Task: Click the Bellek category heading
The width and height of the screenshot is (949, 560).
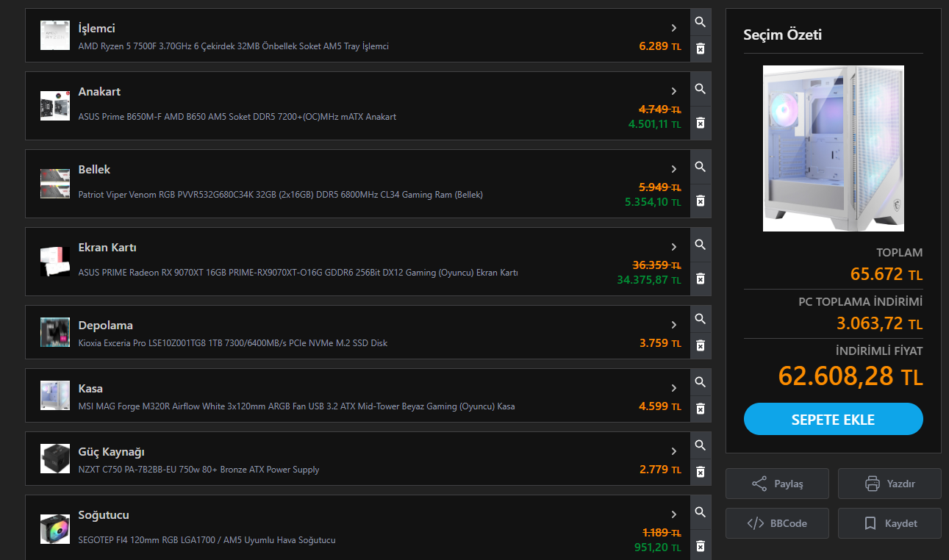Action: click(x=94, y=170)
